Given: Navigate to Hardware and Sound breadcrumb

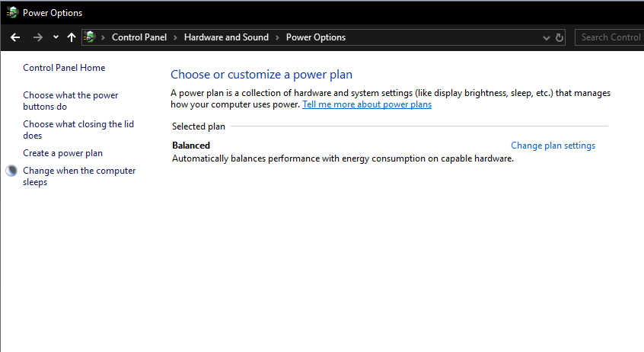Looking at the screenshot, I should (226, 37).
